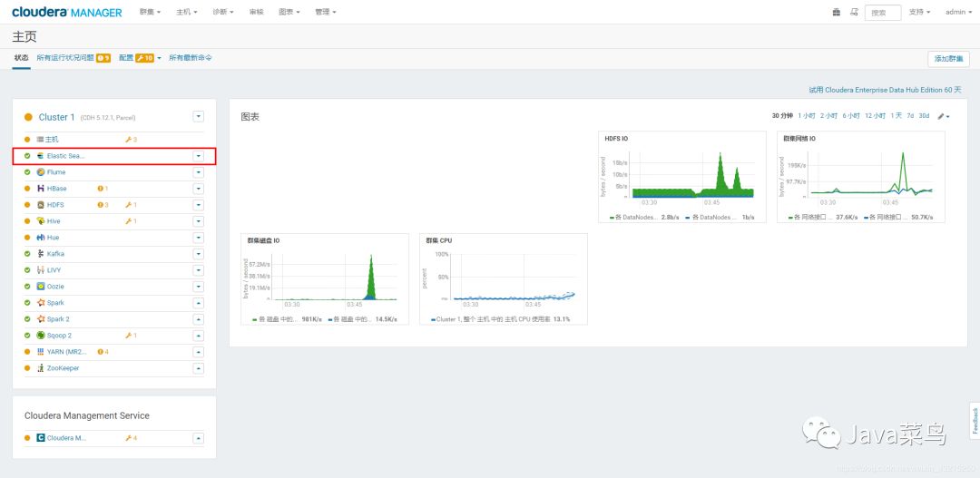Open the 图表 menu
980x478 pixels.
click(289, 12)
